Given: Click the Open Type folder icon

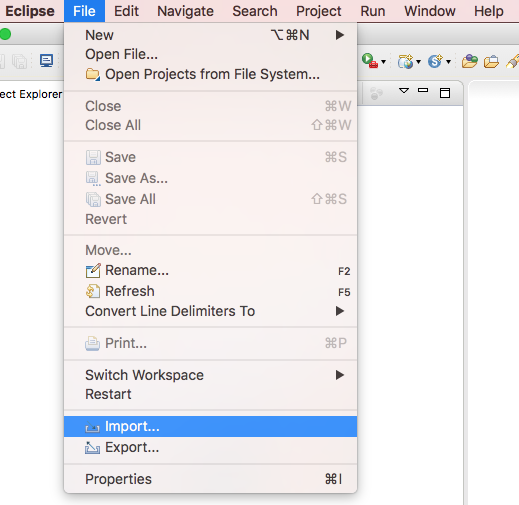Looking at the screenshot, I should tap(470, 61).
